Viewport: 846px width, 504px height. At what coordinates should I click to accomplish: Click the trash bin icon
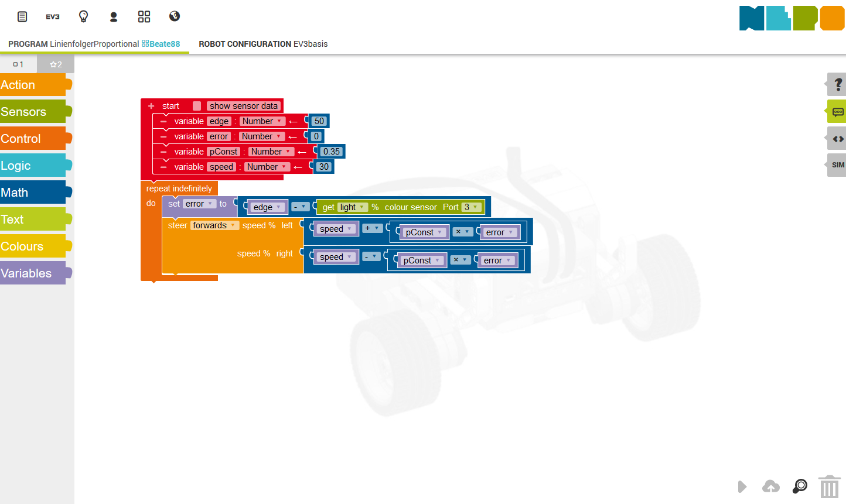pos(829,486)
